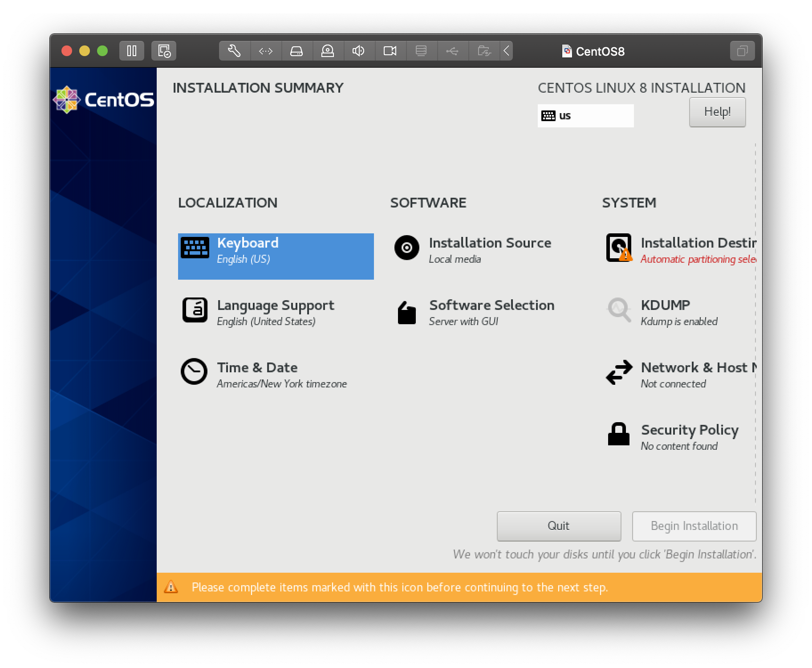Click the Installation Destination disk warning icon
This screenshot has height=668, width=812.
click(x=619, y=248)
